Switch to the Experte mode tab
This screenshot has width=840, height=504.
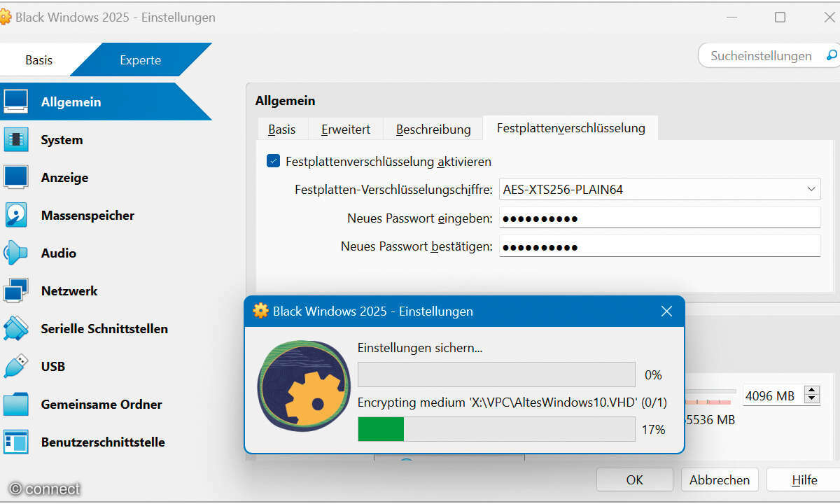pyautogui.click(x=140, y=60)
